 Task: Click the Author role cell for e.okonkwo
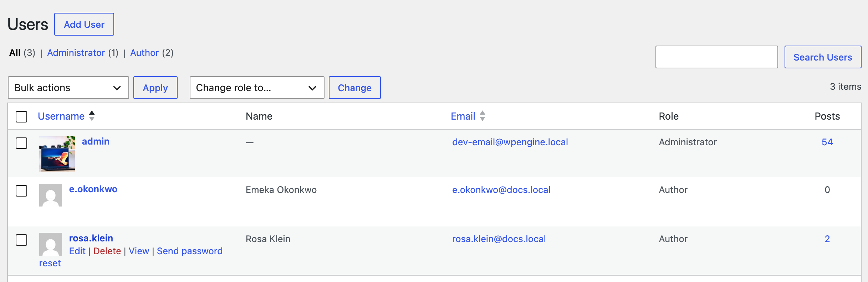tap(673, 190)
